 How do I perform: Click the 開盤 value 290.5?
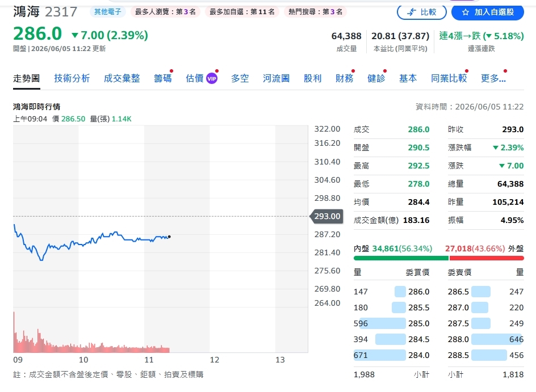[419, 148]
